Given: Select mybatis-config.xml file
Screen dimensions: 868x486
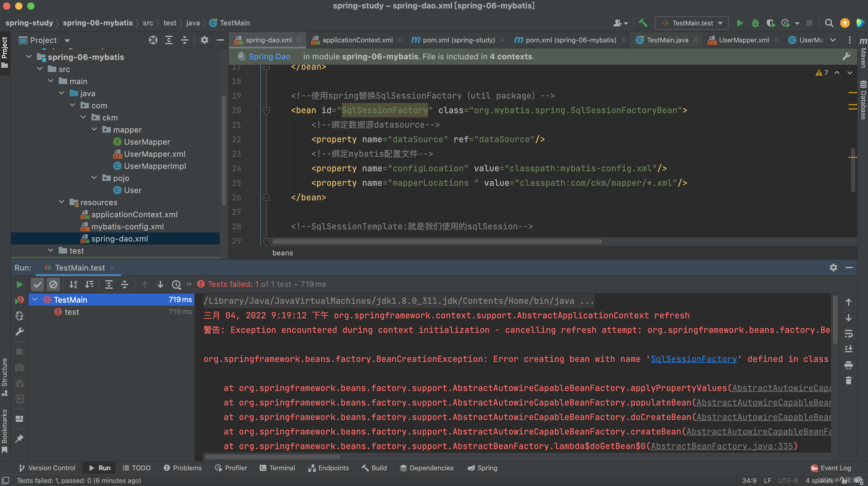Looking at the screenshot, I should [127, 226].
